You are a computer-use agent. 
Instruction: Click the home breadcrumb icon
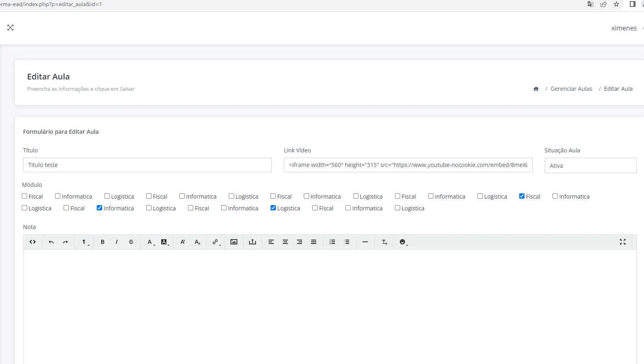point(536,89)
